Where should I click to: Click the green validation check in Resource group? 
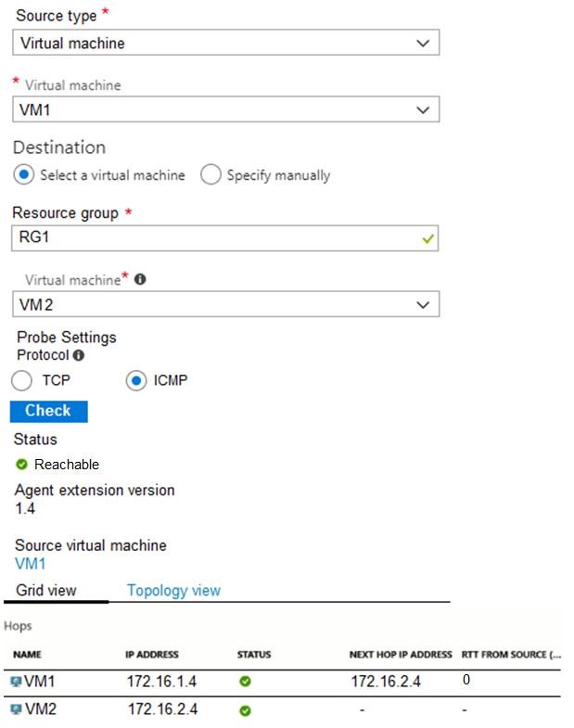[427, 238]
